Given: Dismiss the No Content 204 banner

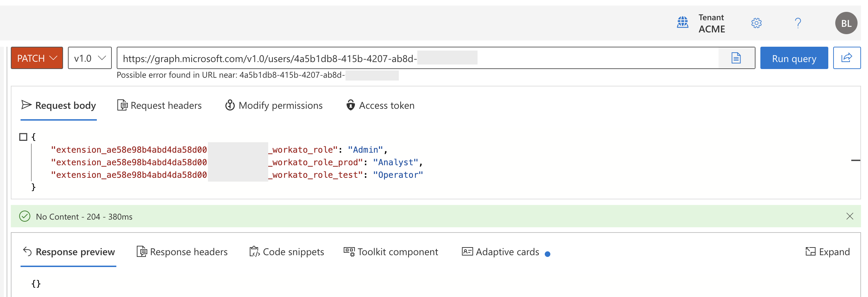Looking at the screenshot, I should click(850, 216).
